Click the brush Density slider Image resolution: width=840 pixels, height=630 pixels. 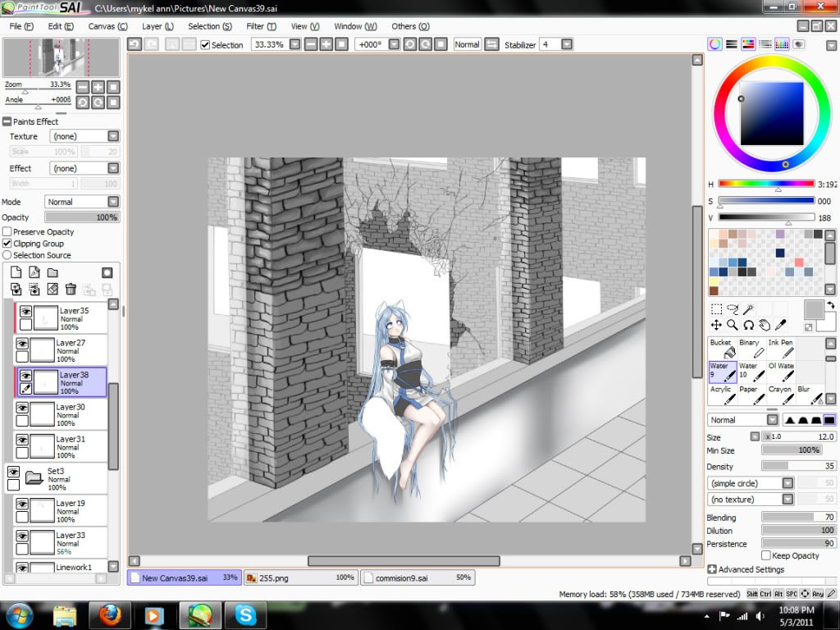(x=798, y=466)
